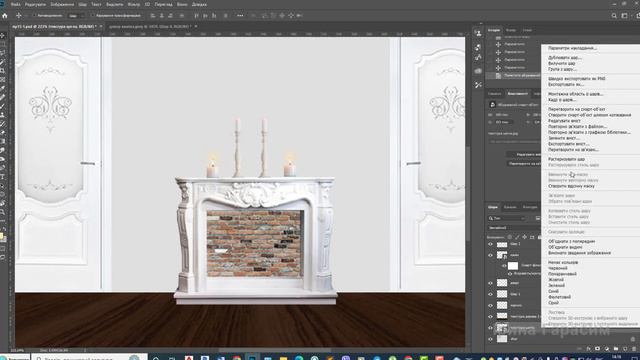Choose Виконати зведення зображення
This screenshot has height=360, width=640.
coord(579,253)
